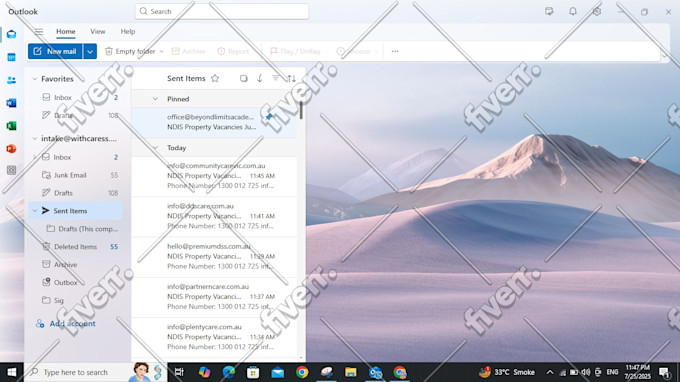Screen dimensions: 680x382
Task: Launch PowerPoint from the left rail
Action: coord(11,149)
